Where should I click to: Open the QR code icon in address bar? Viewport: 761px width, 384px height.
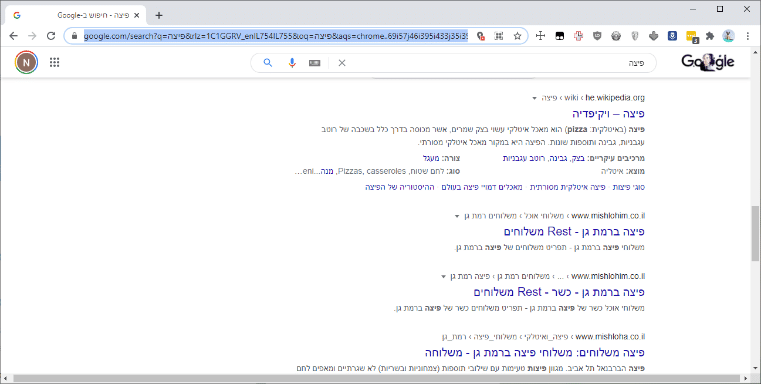tap(498, 36)
